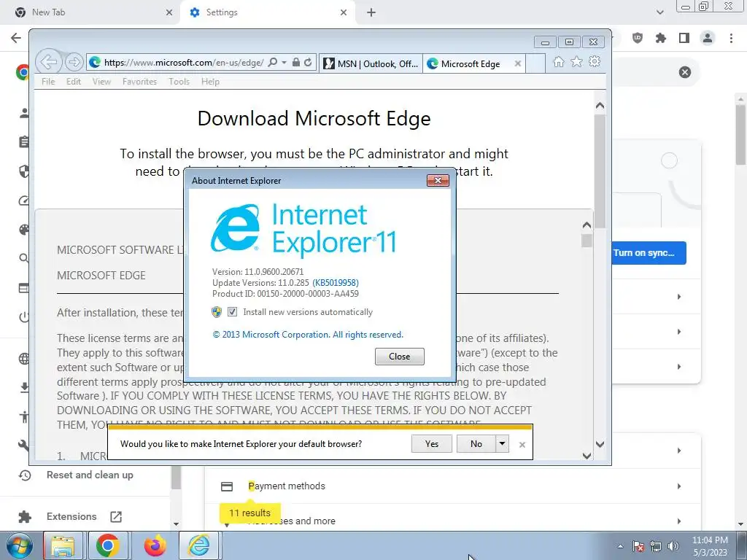This screenshot has width=747, height=560.
Task: Click network icon in system tray
Action: click(x=656, y=546)
